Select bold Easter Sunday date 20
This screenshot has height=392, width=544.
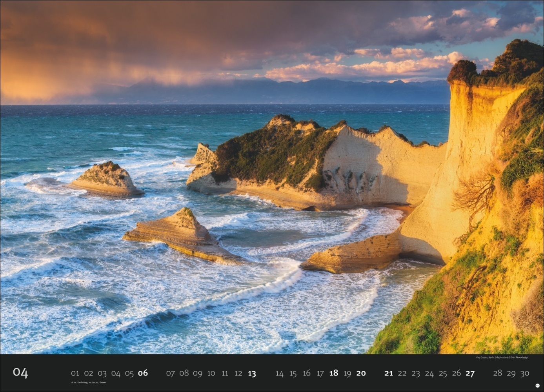[x=361, y=373]
